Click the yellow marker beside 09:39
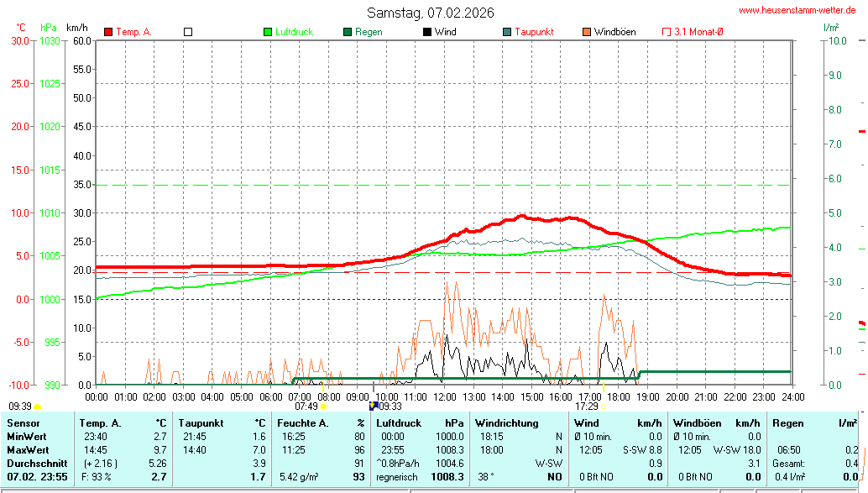The height and width of the screenshot is (493, 868). (37, 406)
